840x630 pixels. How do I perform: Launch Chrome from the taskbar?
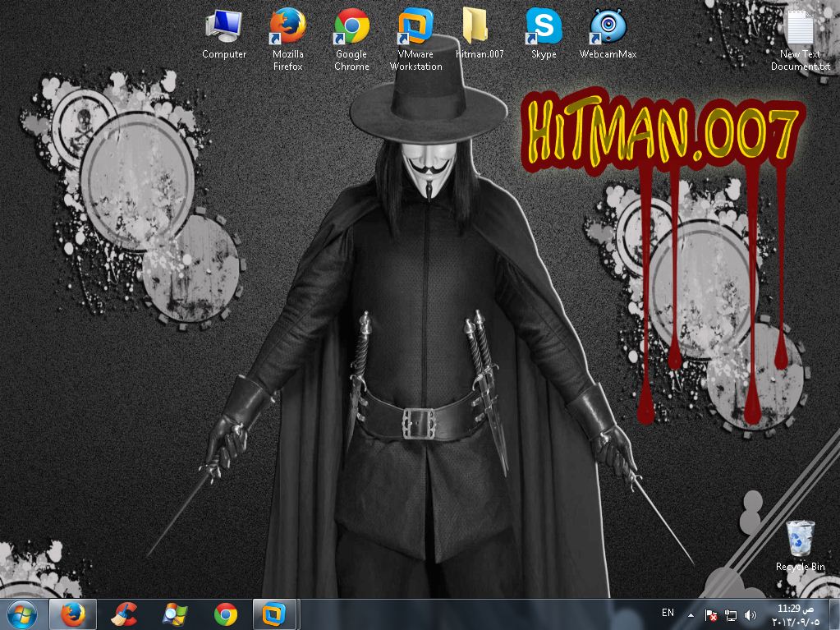225,614
